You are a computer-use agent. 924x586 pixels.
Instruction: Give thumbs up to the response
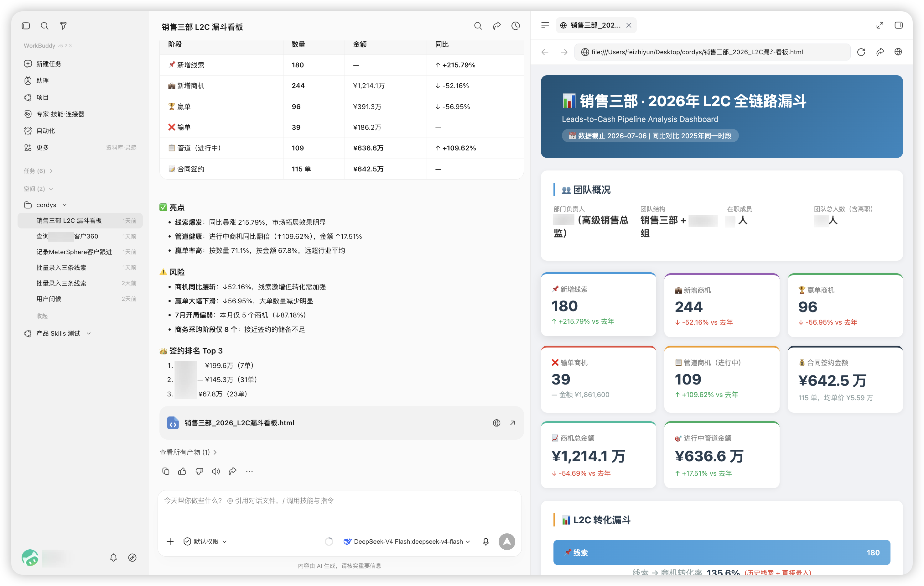click(182, 471)
